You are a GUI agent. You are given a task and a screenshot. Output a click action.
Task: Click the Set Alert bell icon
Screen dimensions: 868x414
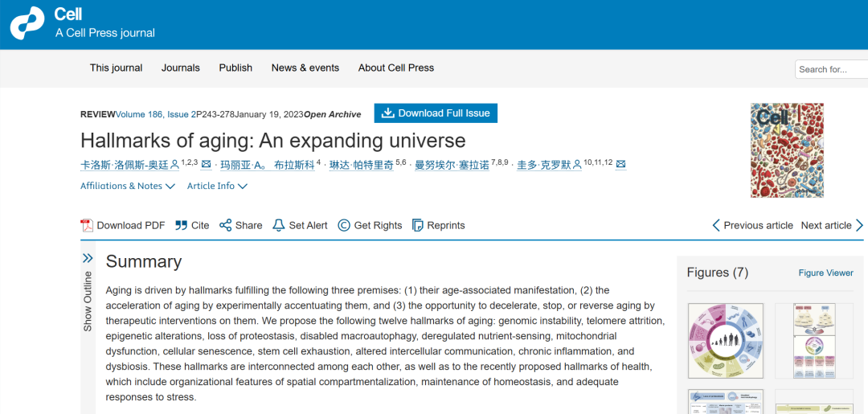click(x=279, y=225)
